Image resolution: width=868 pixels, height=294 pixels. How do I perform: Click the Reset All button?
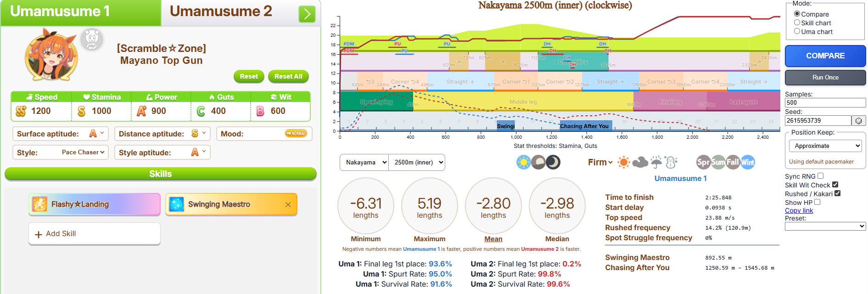point(288,76)
